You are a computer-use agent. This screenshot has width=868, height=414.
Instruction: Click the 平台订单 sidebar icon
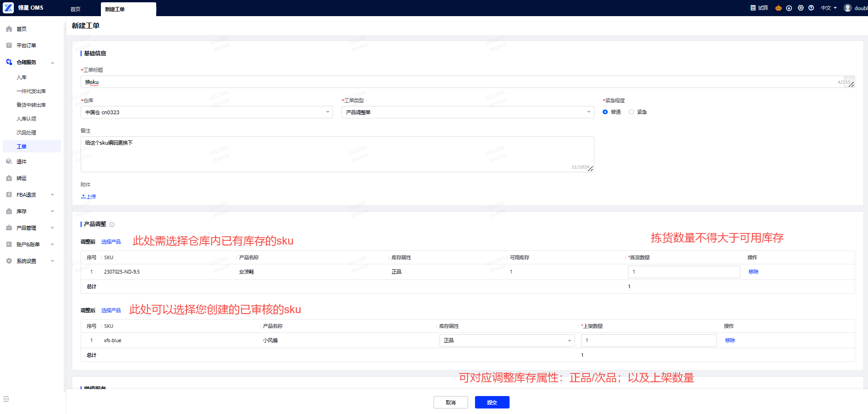9,45
